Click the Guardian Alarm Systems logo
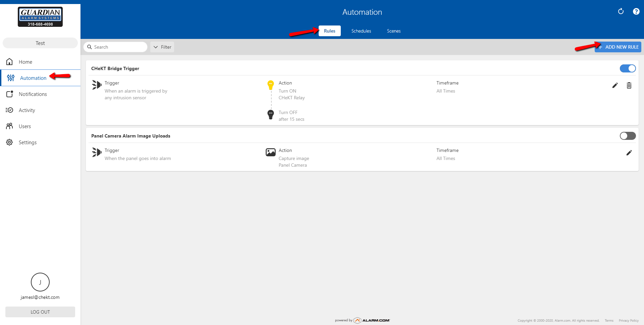This screenshot has width=644, height=325. click(x=40, y=17)
